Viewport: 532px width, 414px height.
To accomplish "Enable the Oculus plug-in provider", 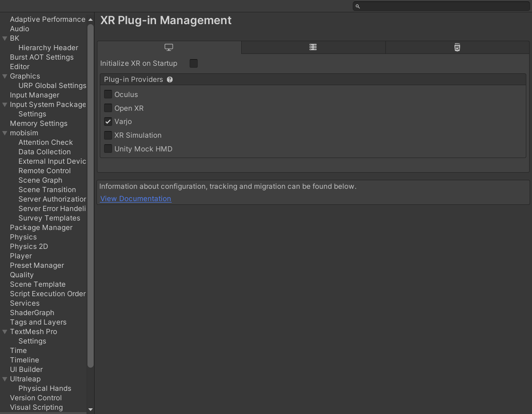I will coord(108,94).
